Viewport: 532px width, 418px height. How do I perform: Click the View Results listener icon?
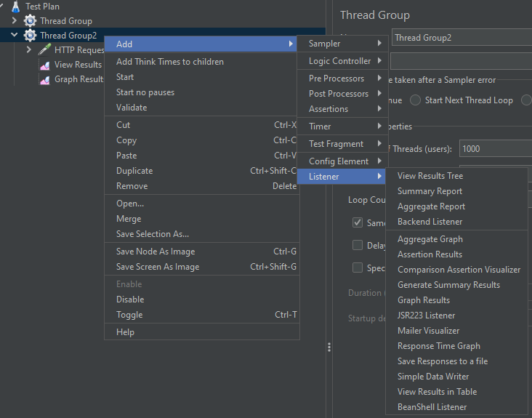coord(45,65)
